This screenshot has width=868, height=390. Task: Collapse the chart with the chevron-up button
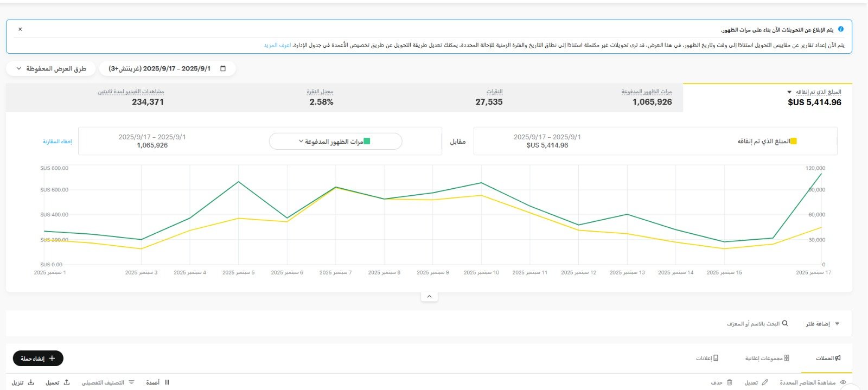click(429, 297)
